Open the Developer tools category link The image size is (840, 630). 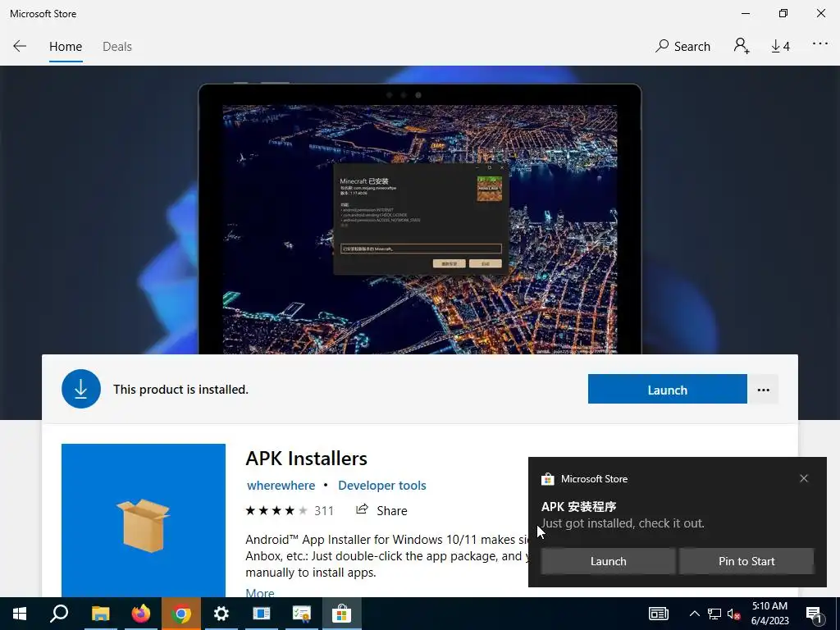pyautogui.click(x=382, y=486)
